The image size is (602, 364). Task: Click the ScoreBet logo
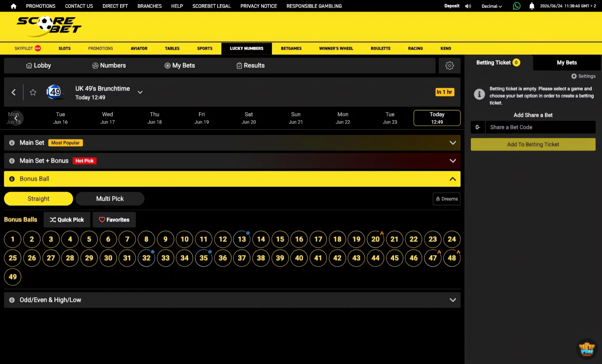49,26
